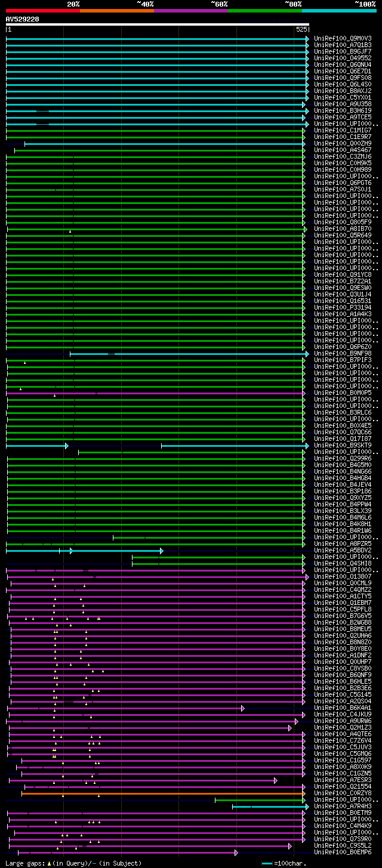Select UniRef100_Q6PGT6 label
Screen dimensions: 382x868
coord(343,183)
